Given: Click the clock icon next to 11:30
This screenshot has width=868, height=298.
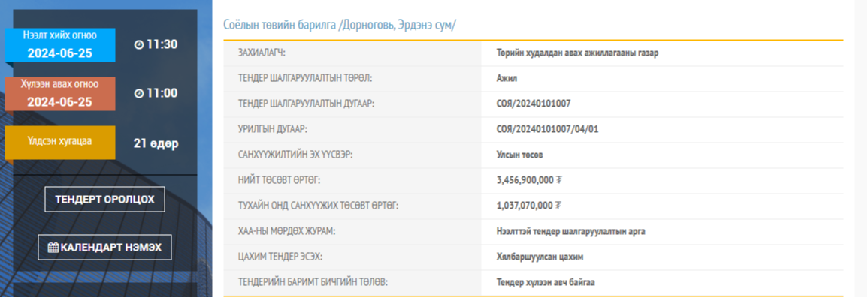Looking at the screenshot, I should tap(139, 45).
